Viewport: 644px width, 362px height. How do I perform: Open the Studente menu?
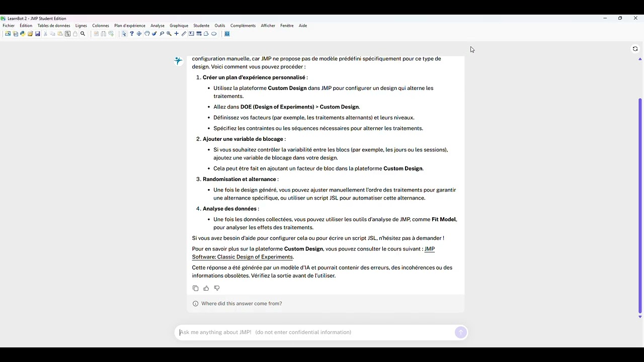point(201,26)
